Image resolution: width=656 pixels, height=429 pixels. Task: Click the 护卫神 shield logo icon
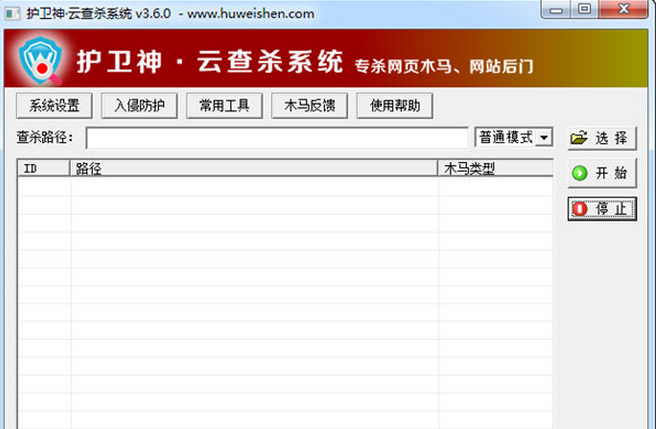(41, 60)
